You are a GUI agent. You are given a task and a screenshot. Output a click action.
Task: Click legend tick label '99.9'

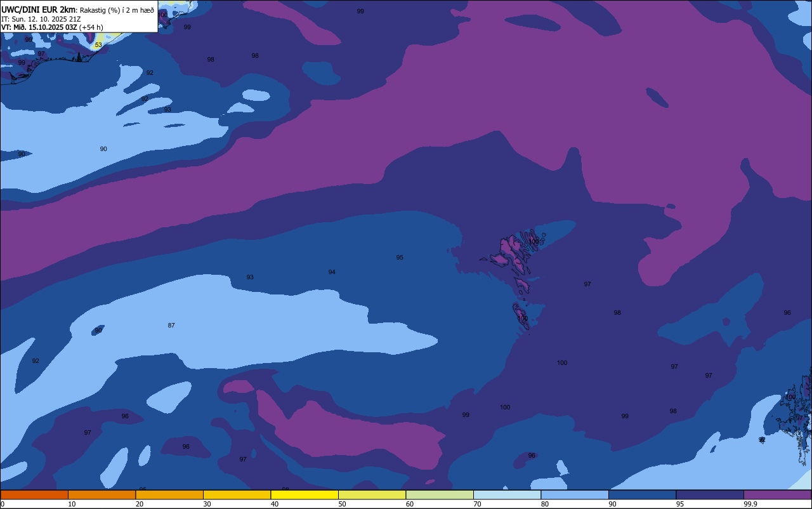(751, 504)
